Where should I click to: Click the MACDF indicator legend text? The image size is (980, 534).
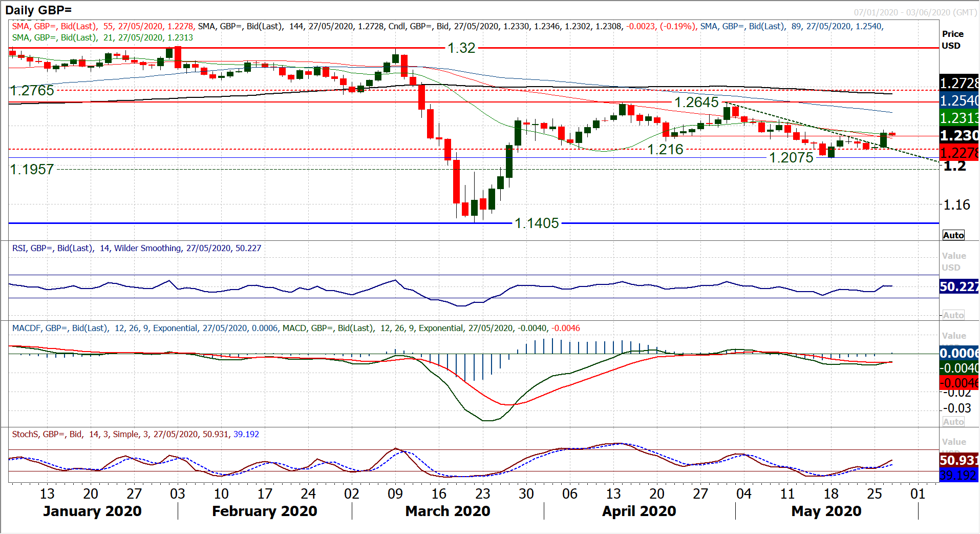pos(296,328)
